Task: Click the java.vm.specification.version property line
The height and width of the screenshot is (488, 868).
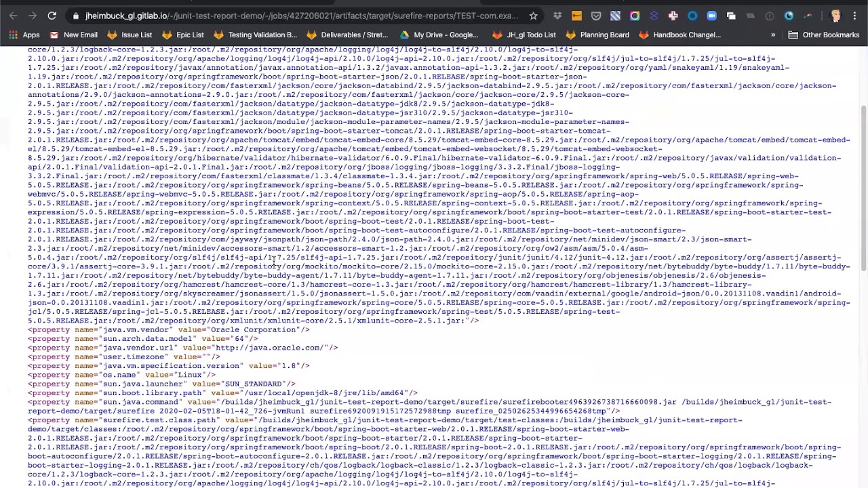Action: pos(168,365)
